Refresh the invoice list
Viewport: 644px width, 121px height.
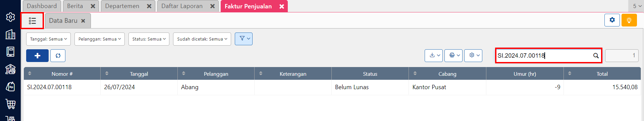(x=58, y=56)
